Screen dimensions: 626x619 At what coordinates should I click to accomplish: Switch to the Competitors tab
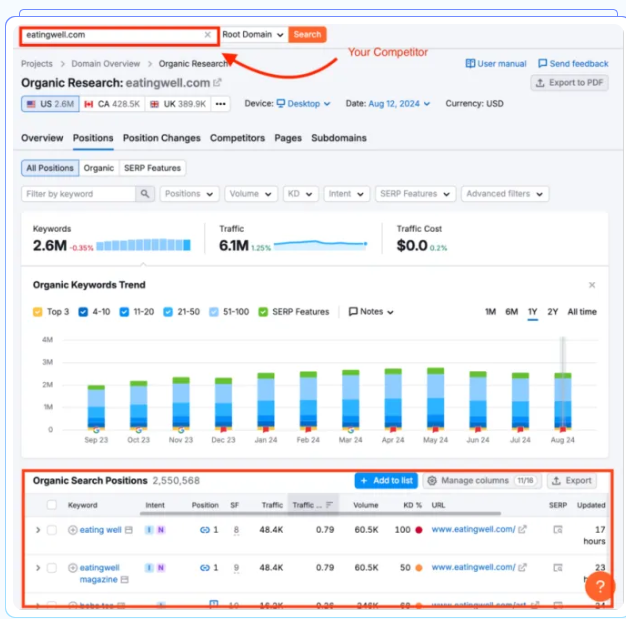coord(238,138)
